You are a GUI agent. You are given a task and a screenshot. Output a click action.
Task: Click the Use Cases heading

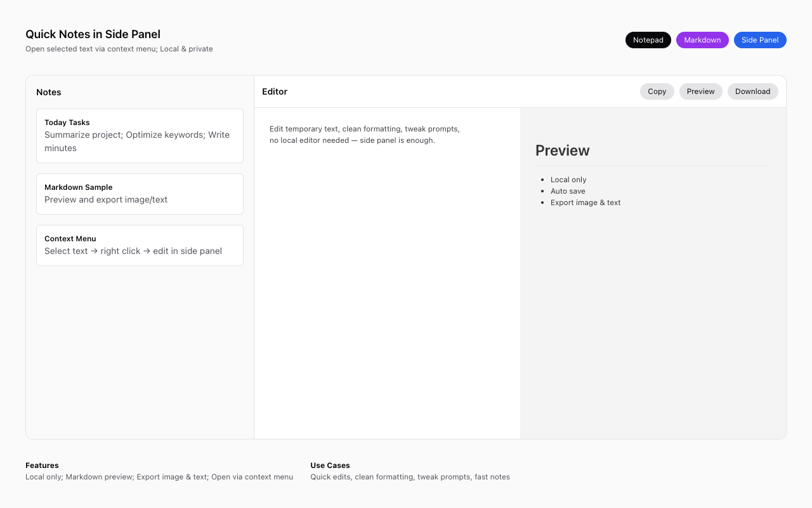[330, 465]
